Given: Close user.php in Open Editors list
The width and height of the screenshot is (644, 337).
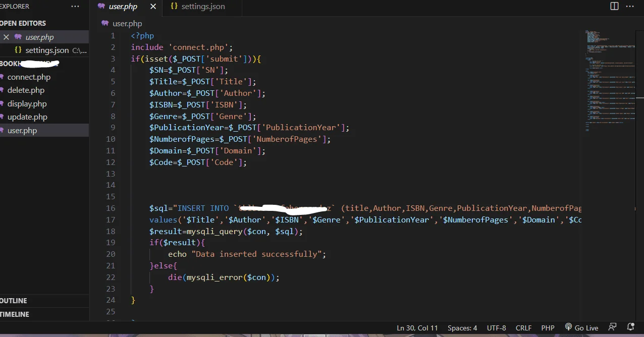Looking at the screenshot, I should point(6,37).
